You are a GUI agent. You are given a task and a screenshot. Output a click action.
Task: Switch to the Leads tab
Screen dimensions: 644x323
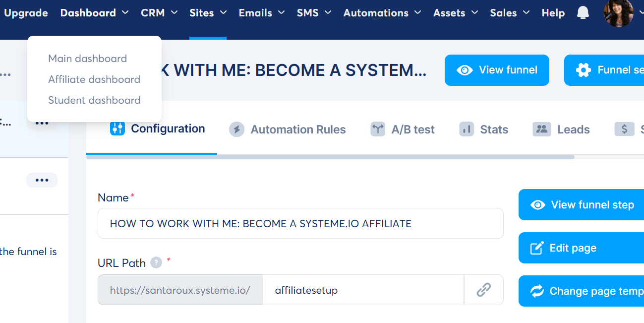pos(561,129)
